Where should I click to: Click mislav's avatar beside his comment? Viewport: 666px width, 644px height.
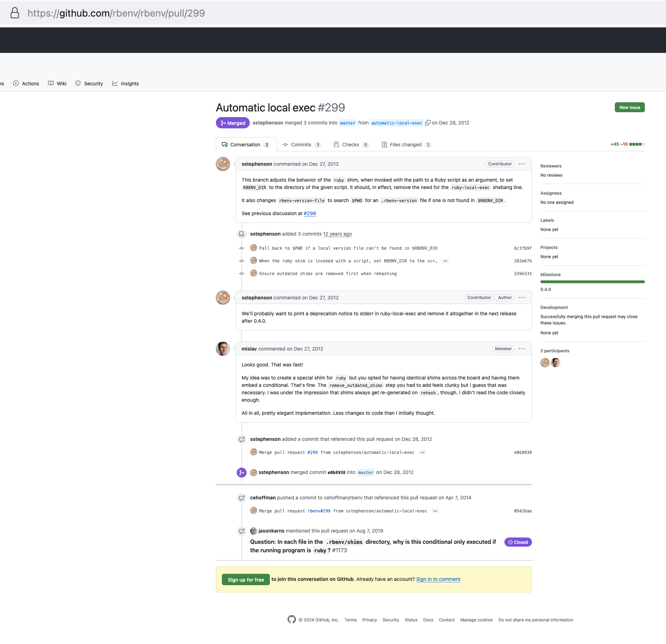pos(223,349)
